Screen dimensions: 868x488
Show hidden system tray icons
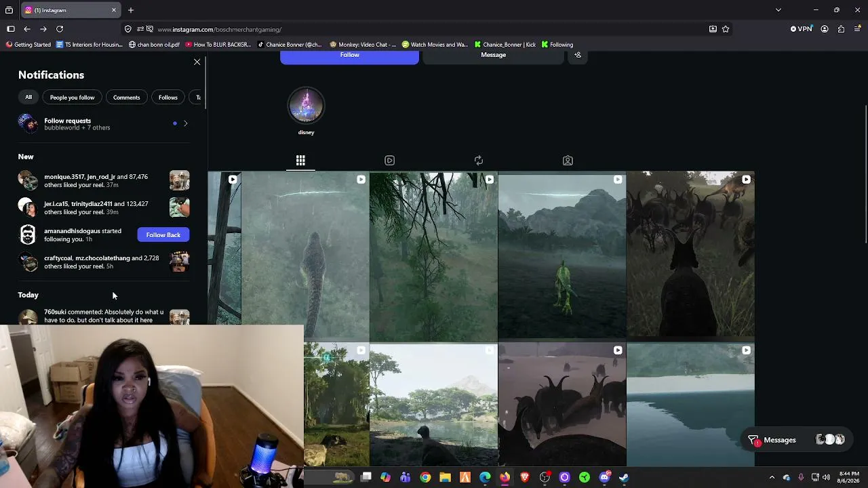point(772,478)
